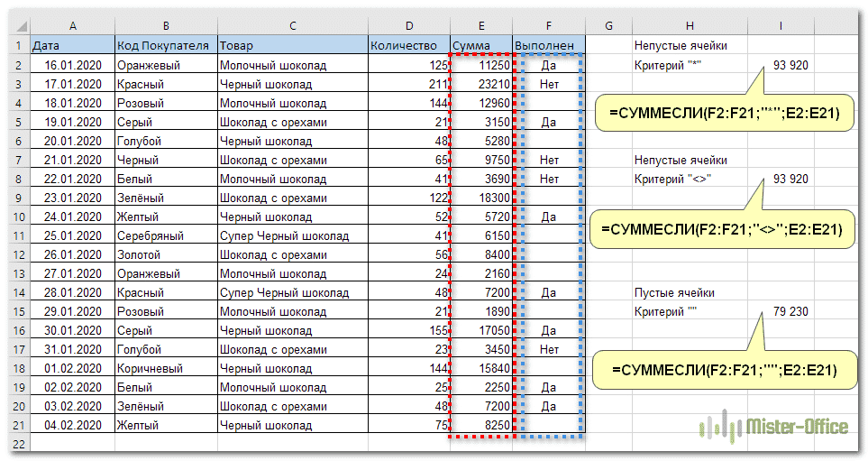Click the quantity cell with value 211
This screenshot has height=461, width=868.
(x=408, y=84)
